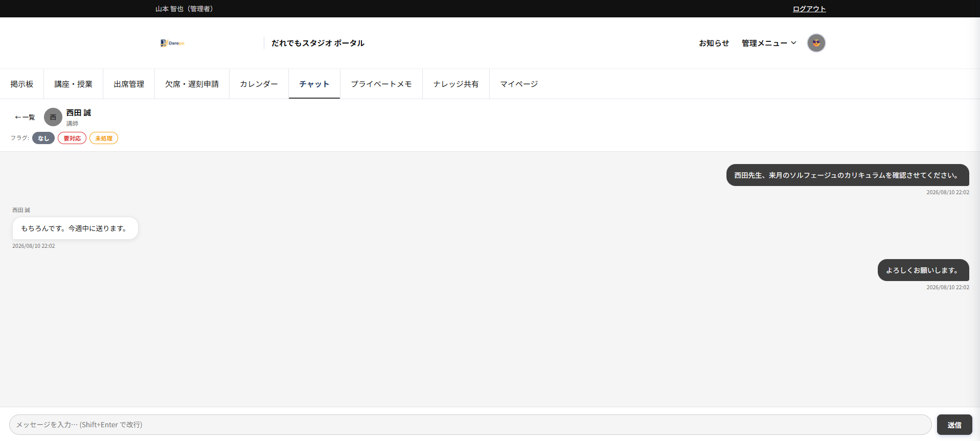Click the Darepo logo icon
This screenshot has height=441, width=980.
coord(172,43)
